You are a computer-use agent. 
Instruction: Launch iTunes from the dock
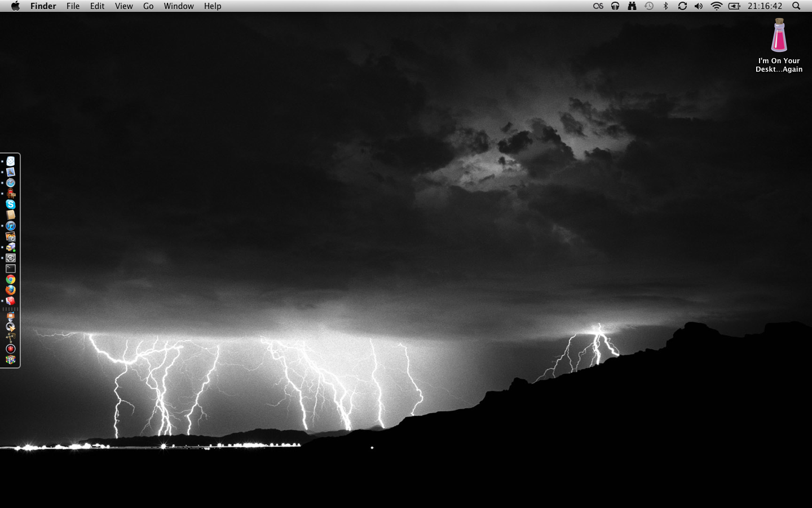10,226
